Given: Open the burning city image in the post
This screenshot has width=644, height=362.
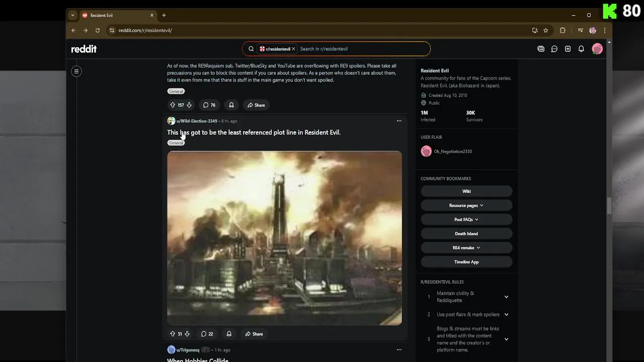Looking at the screenshot, I should [284, 238].
